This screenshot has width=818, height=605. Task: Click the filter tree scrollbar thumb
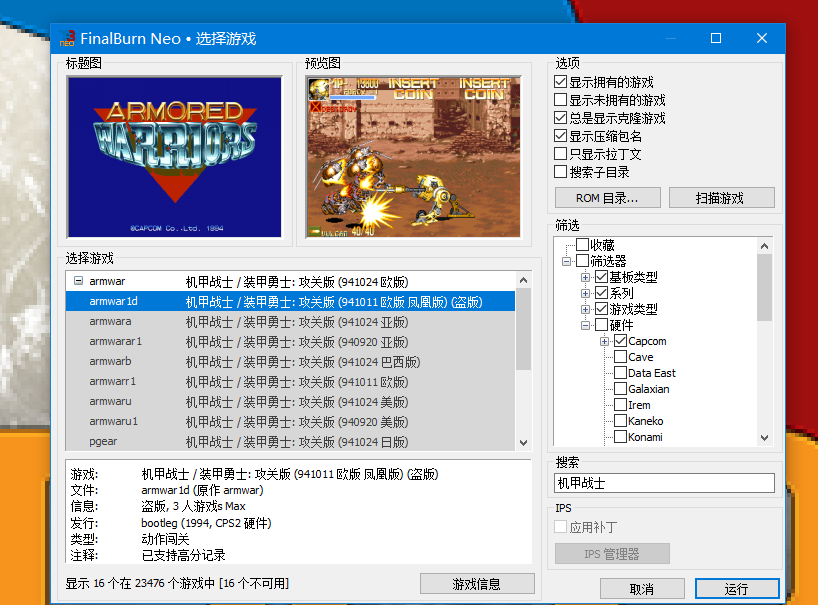click(764, 288)
